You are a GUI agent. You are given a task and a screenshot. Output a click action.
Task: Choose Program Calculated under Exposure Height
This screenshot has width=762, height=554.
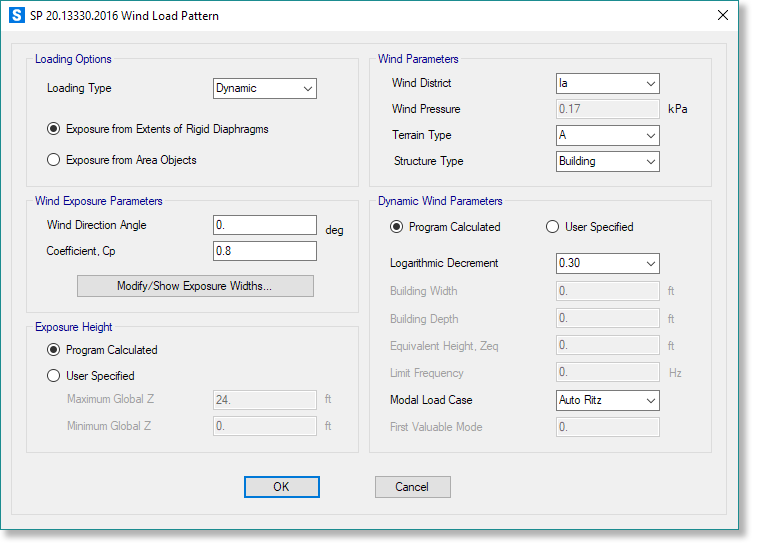(54, 350)
